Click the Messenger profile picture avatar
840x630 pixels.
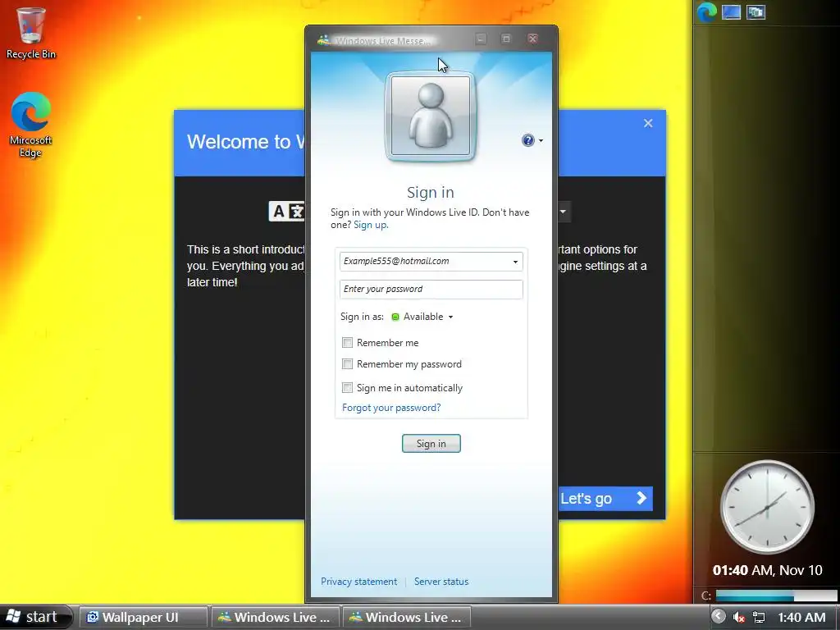point(430,116)
